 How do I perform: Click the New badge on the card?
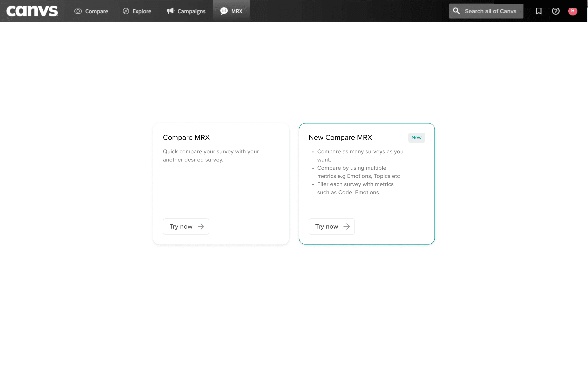click(x=416, y=138)
